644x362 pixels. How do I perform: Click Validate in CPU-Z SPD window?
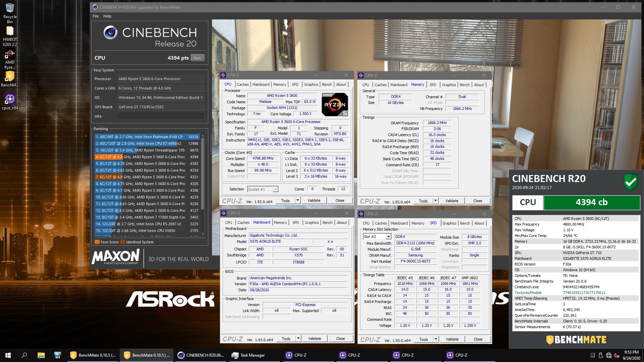coord(452,339)
